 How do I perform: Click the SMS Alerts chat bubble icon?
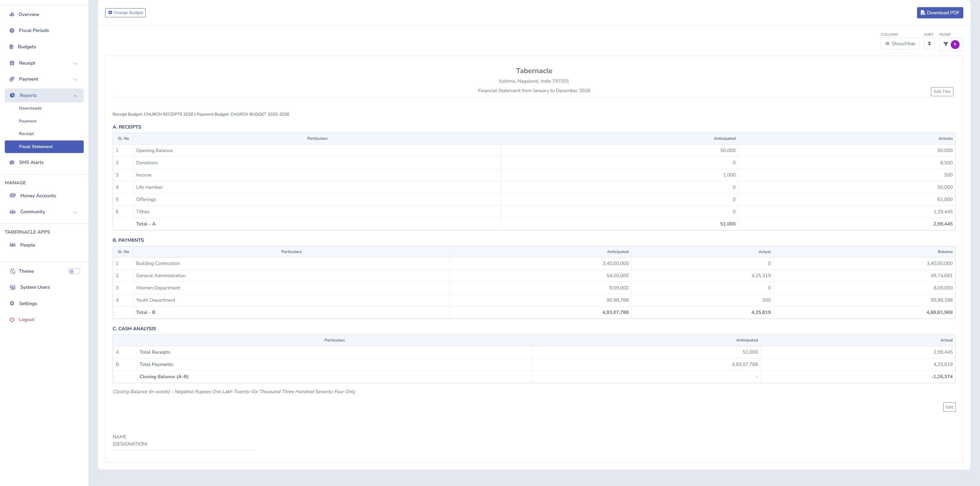12,162
